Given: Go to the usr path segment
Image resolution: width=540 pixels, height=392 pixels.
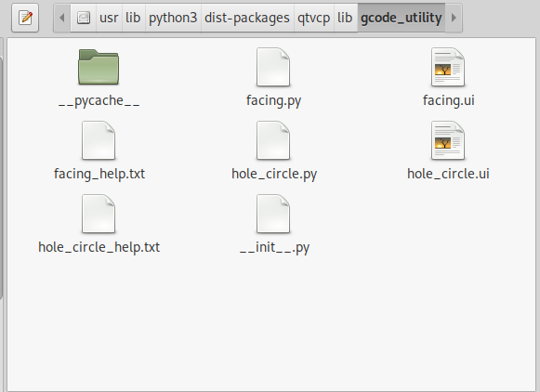Looking at the screenshot, I should click(109, 18).
